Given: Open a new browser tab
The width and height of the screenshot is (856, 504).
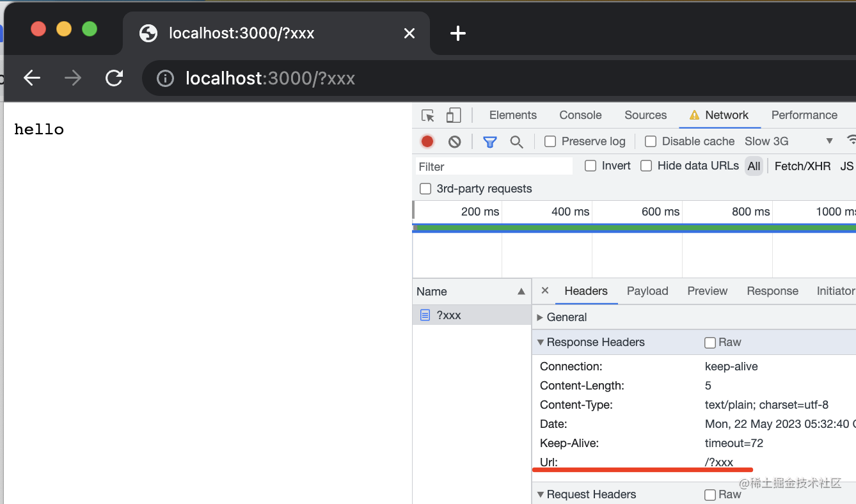Looking at the screenshot, I should [x=458, y=33].
